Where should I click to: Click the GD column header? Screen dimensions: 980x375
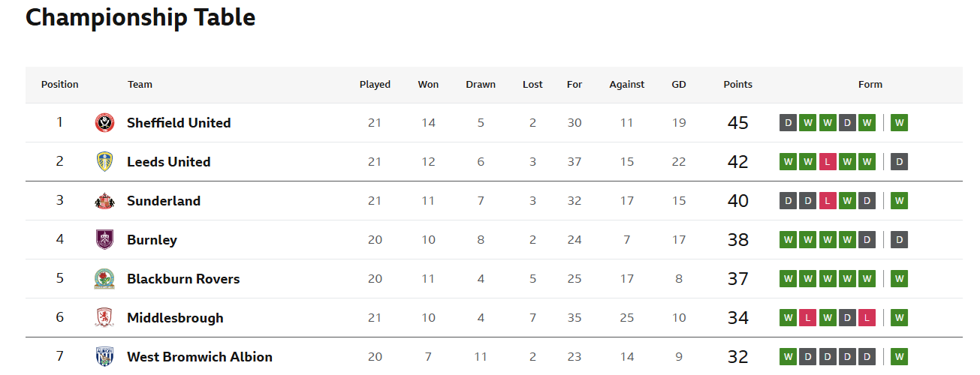[x=679, y=85]
